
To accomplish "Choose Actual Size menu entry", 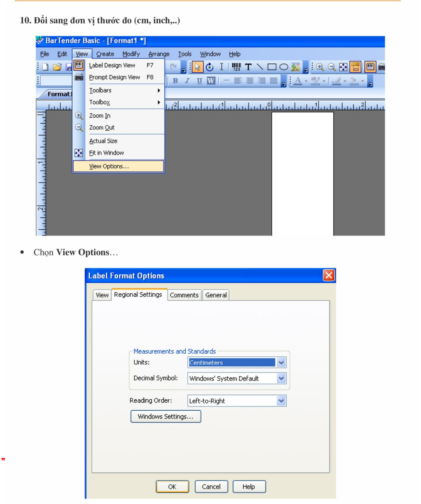I will 119,141.
